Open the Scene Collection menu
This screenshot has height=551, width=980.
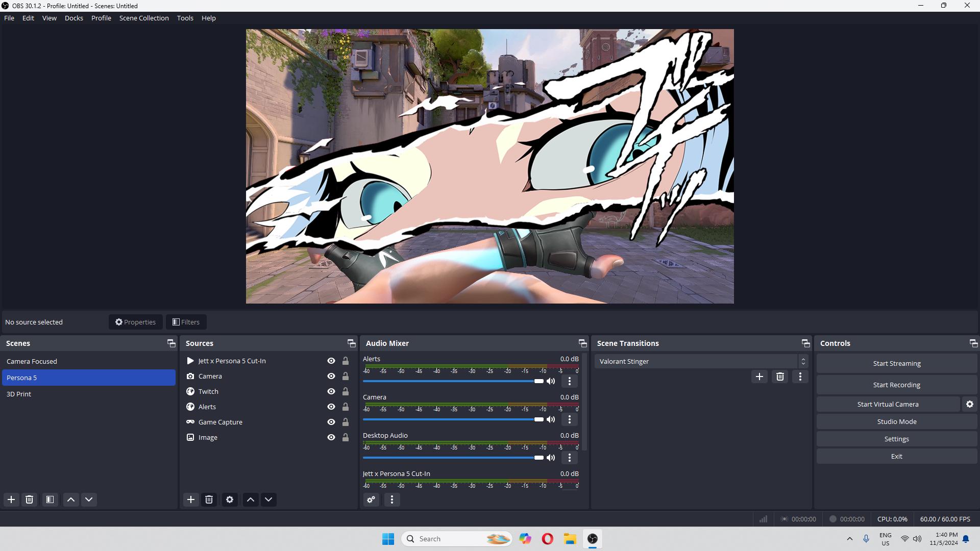click(x=143, y=18)
